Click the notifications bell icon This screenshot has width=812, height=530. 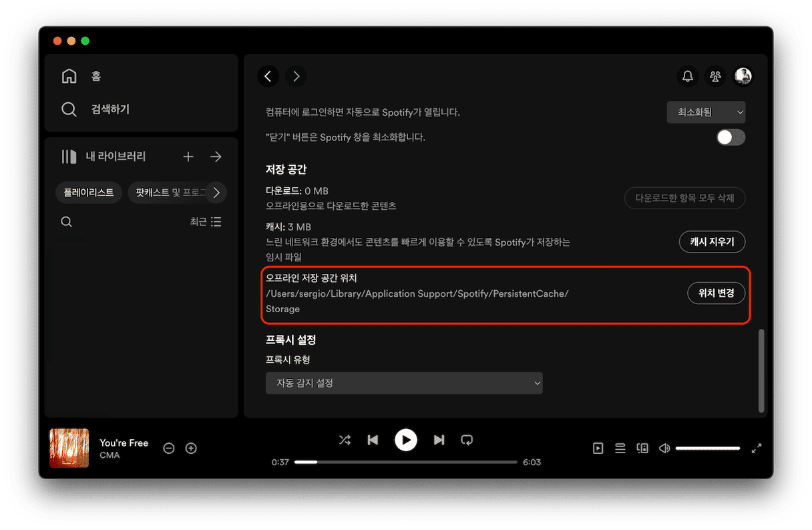point(687,76)
